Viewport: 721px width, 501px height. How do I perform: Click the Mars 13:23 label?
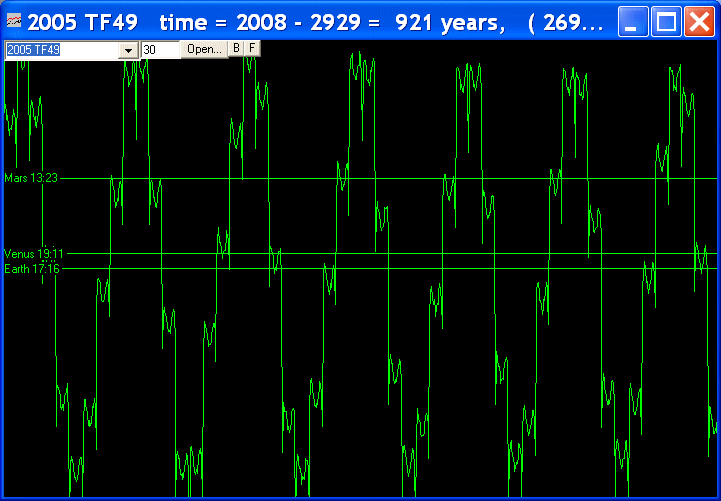(x=32, y=178)
